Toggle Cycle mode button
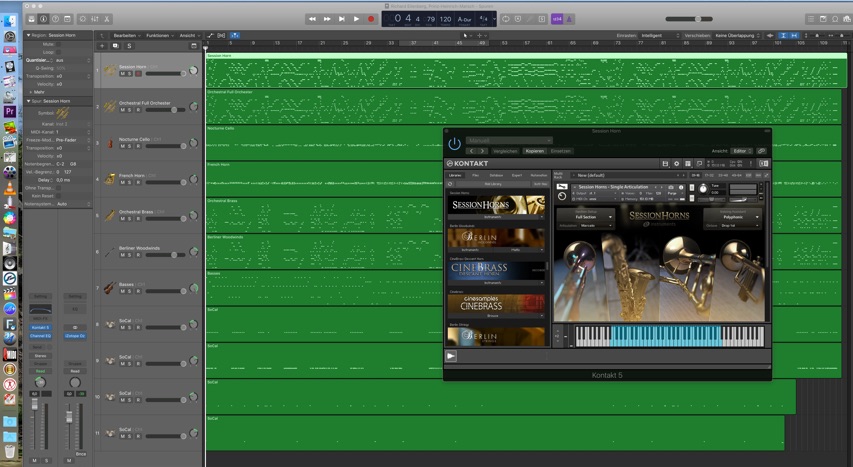The height and width of the screenshot is (467, 853). (506, 19)
